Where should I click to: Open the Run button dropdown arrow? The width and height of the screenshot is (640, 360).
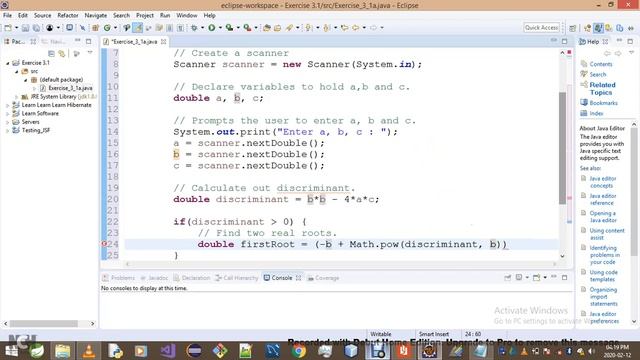[220, 28]
